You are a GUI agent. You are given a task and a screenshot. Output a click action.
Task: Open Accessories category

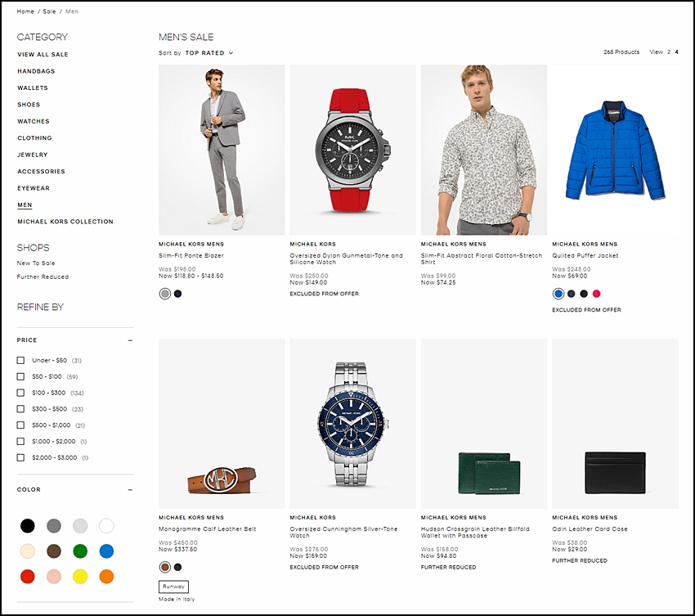click(x=41, y=172)
